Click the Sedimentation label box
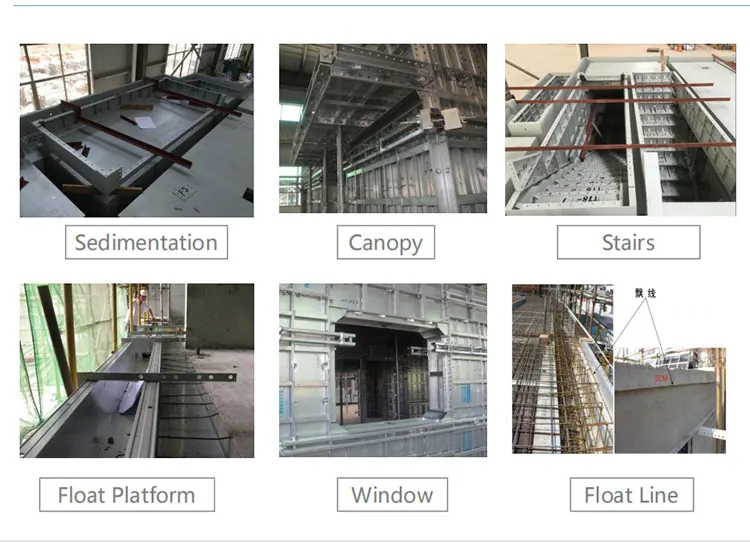 146,243
